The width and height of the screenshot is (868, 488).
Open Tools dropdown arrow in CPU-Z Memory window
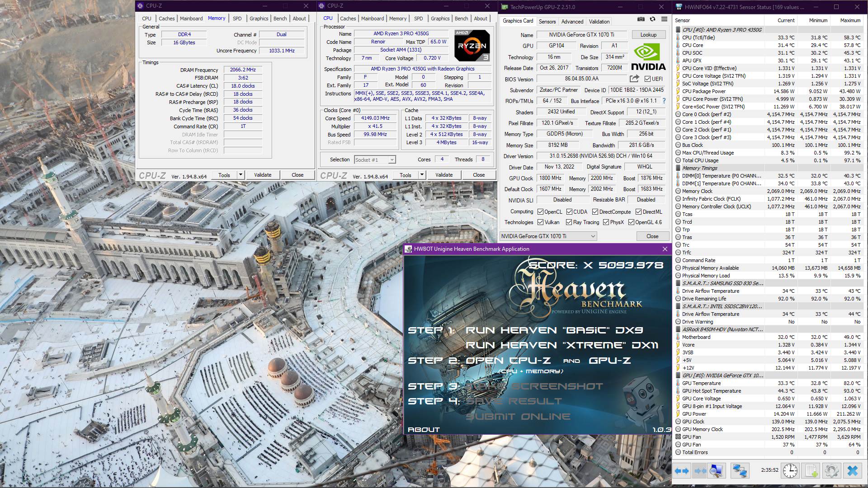click(x=241, y=175)
